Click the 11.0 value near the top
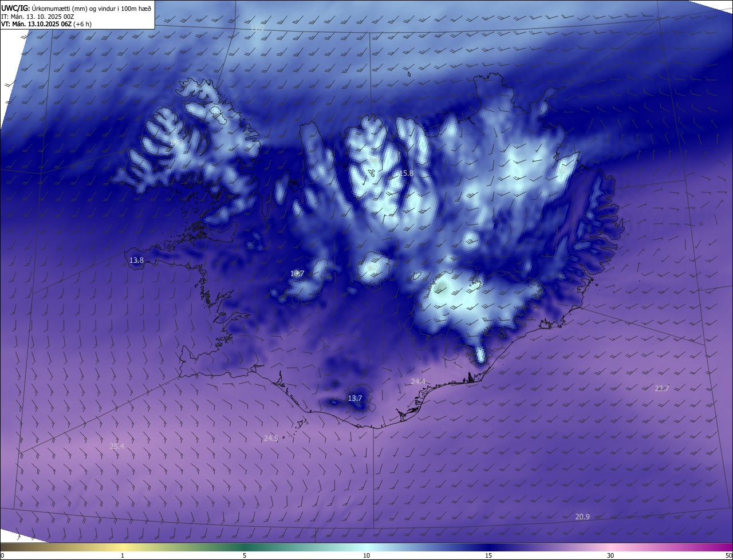The width and height of the screenshot is (733, 560). coord(258,28)
